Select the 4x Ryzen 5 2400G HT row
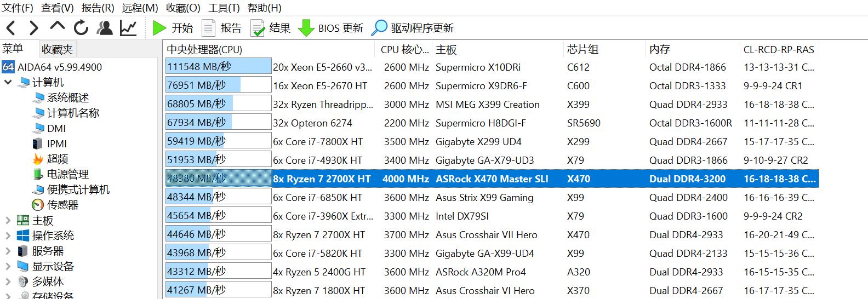Viewport: 868px width, 299px height. pyautogui.click(x=492, y=272)
